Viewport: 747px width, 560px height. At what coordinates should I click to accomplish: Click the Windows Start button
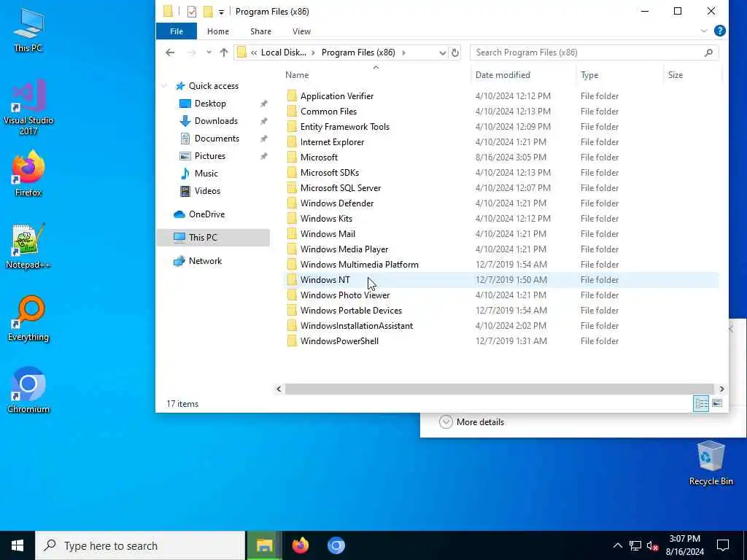coord(18,545)
